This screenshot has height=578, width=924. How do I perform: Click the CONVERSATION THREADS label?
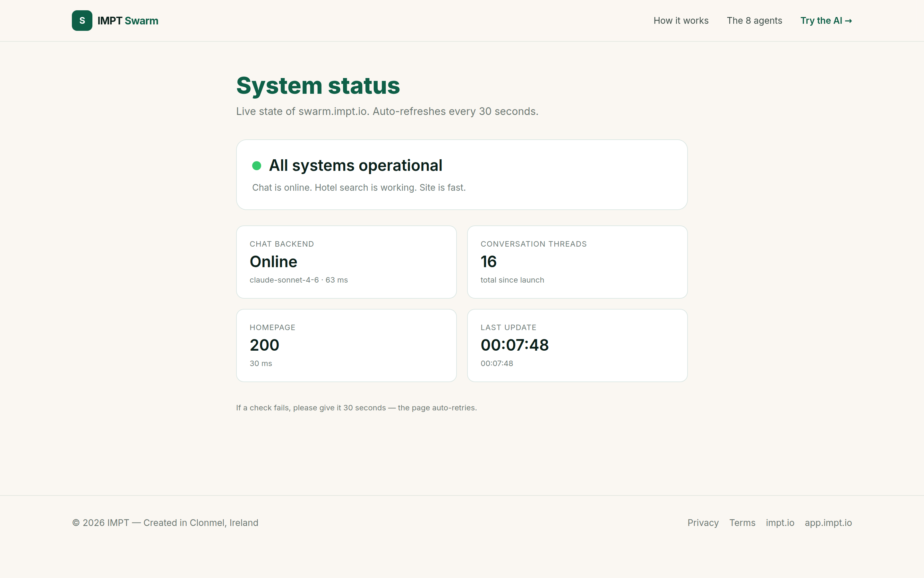point(534,244)
